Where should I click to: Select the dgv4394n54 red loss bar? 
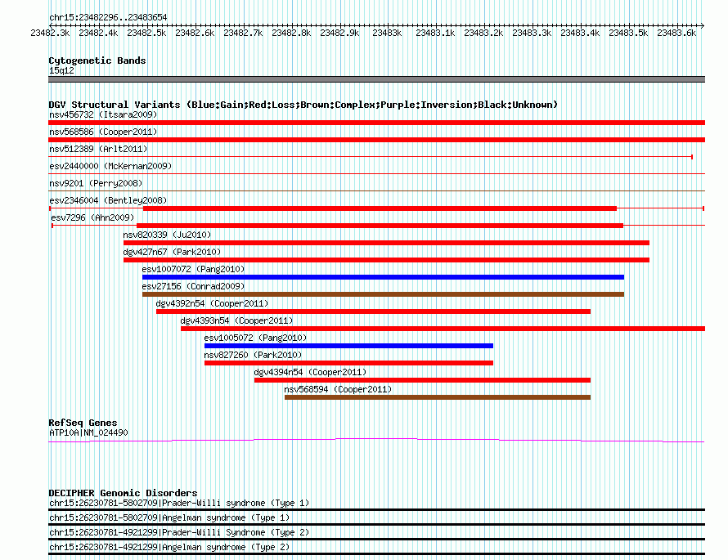(x=423, y=380)
